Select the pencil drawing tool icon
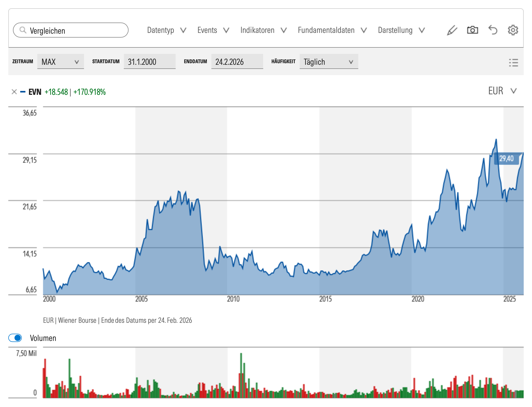The width and height of the screenshot is (532, 407). (452, 30)
